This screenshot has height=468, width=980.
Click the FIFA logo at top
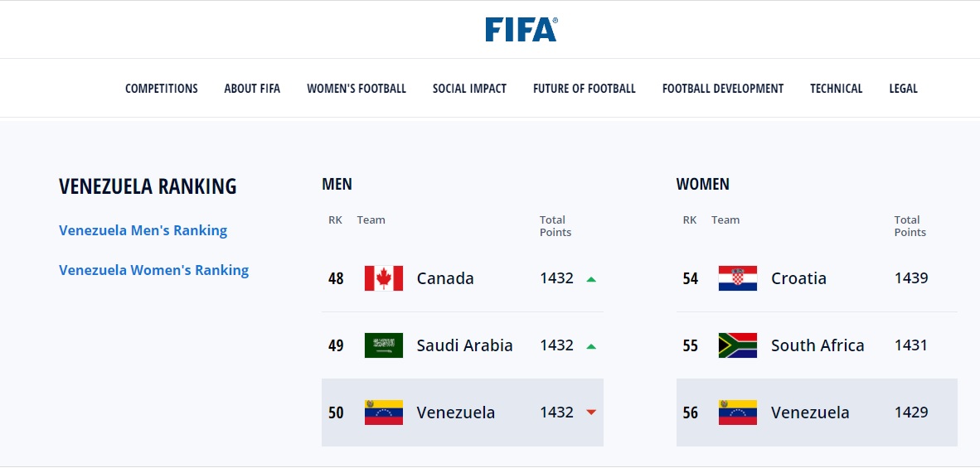[522, 29]
